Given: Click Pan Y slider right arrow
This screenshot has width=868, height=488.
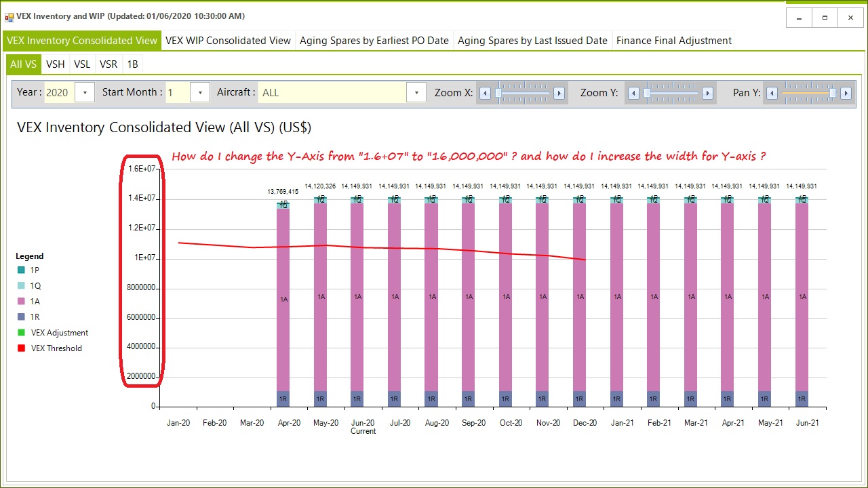Looking at the screenshot, I should click(846, 93).
